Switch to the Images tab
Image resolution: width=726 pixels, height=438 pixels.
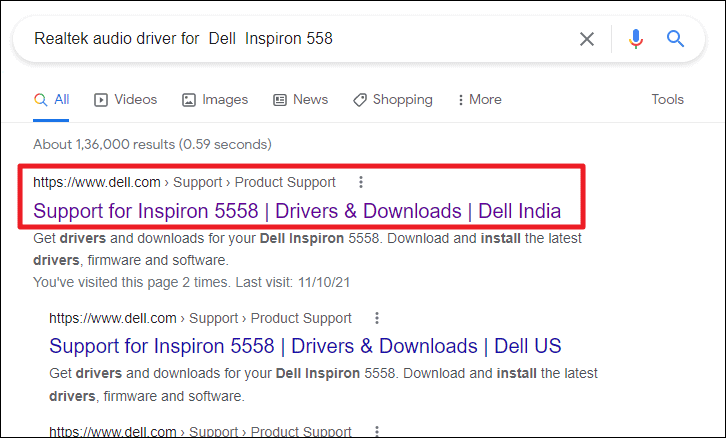coord(215,100)
